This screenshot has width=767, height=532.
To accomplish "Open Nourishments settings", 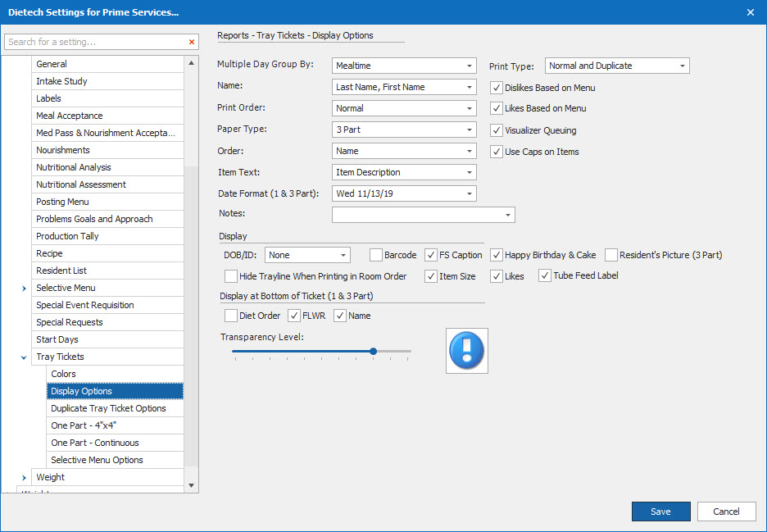I will pos(107,150).
